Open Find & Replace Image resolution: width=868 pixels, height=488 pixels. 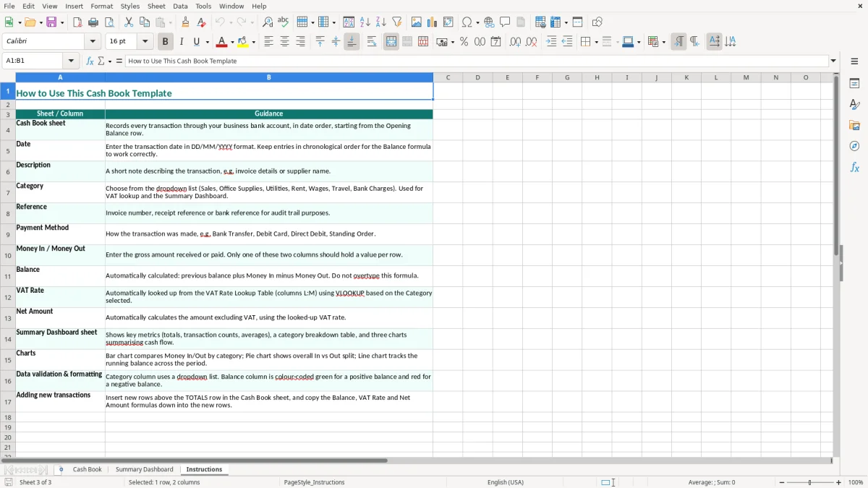pos(268,22)
